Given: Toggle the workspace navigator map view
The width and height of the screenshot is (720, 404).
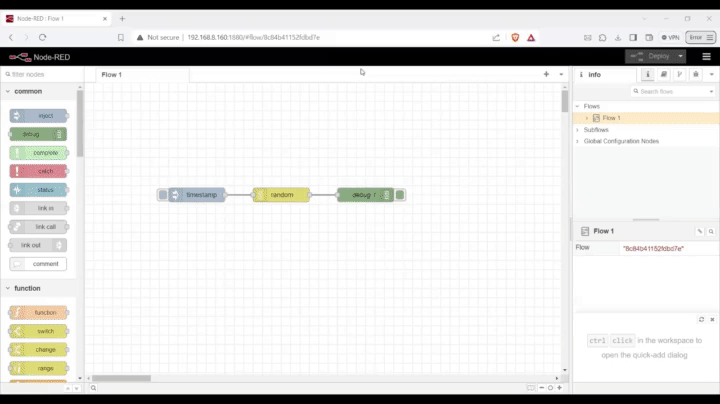Looking at the screenshot, I should coord(531,387).
